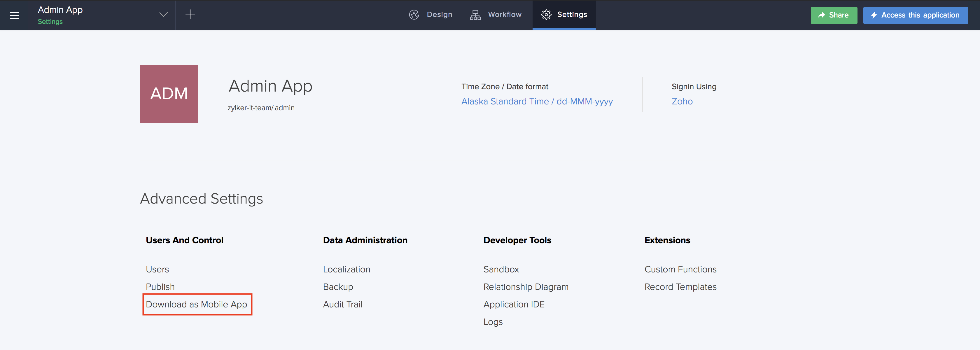Switch to the Design tab

tap(439, 15)
